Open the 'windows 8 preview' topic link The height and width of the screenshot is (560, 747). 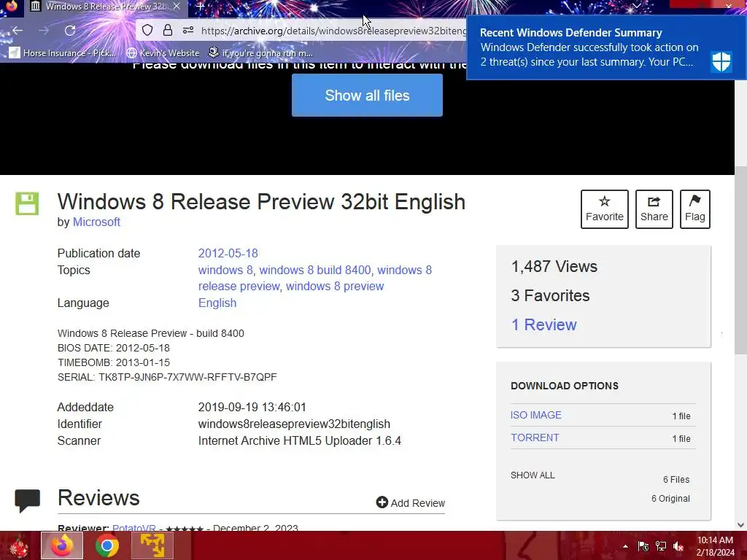coord(335,286)
